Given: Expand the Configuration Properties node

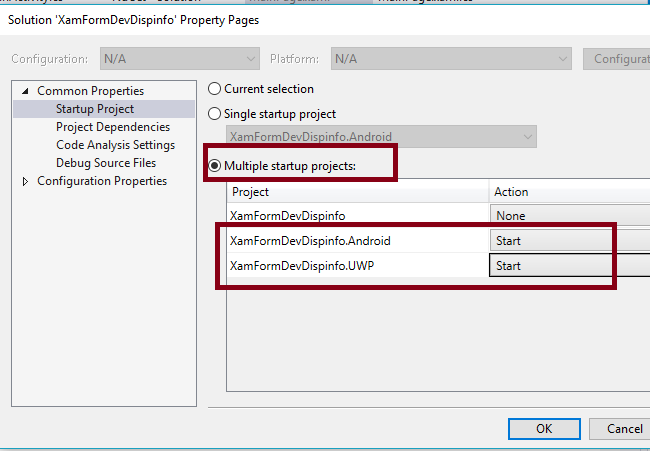Looking at the screenshot, I should [x=26, y=181].
